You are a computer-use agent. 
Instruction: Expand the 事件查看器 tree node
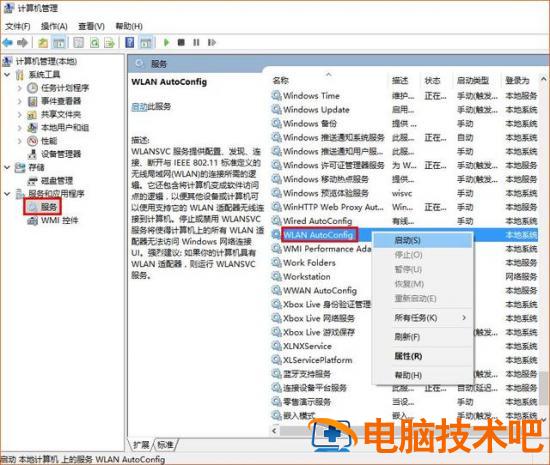pos(20,101)
